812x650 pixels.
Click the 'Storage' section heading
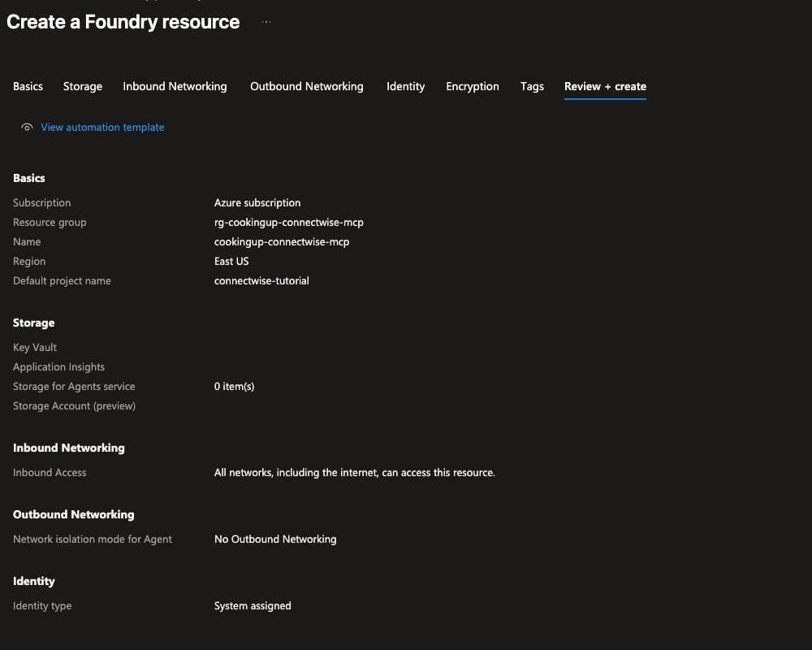pyautogui.click(x=33, y=323)
